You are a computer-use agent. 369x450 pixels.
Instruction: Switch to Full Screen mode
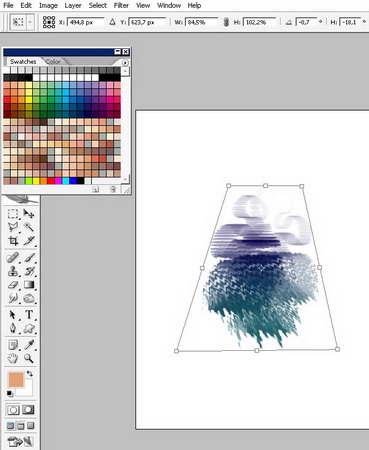pos(30,426)
